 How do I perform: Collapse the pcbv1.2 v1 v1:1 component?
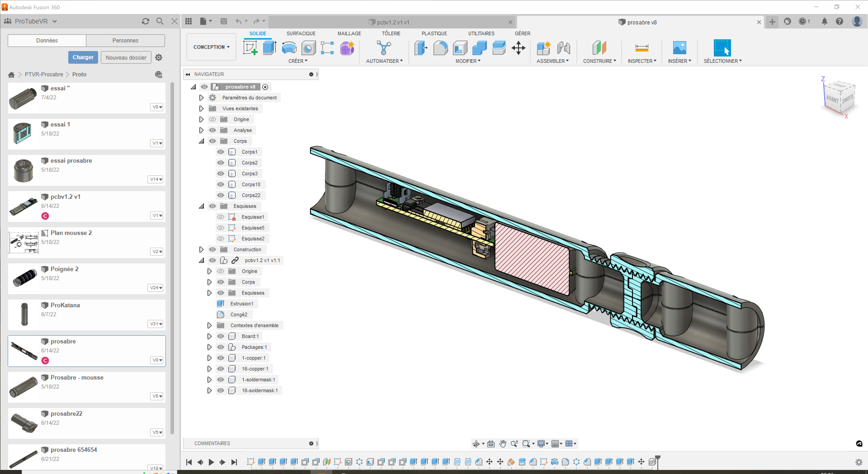pos(201,260)
